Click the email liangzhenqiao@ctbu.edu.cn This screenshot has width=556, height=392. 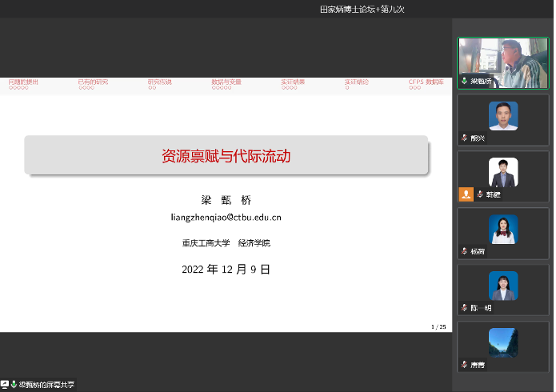(226, 217)
